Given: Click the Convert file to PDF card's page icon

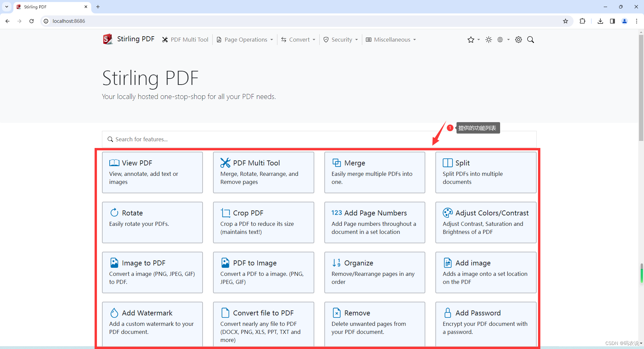Looking at the screenshot, I should [225, 313].
